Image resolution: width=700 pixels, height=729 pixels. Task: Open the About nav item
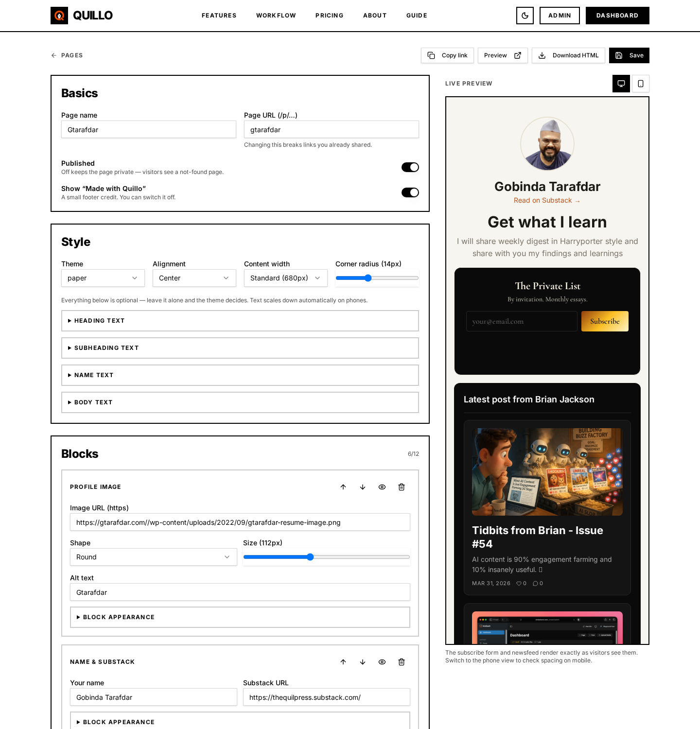point(375,16)
